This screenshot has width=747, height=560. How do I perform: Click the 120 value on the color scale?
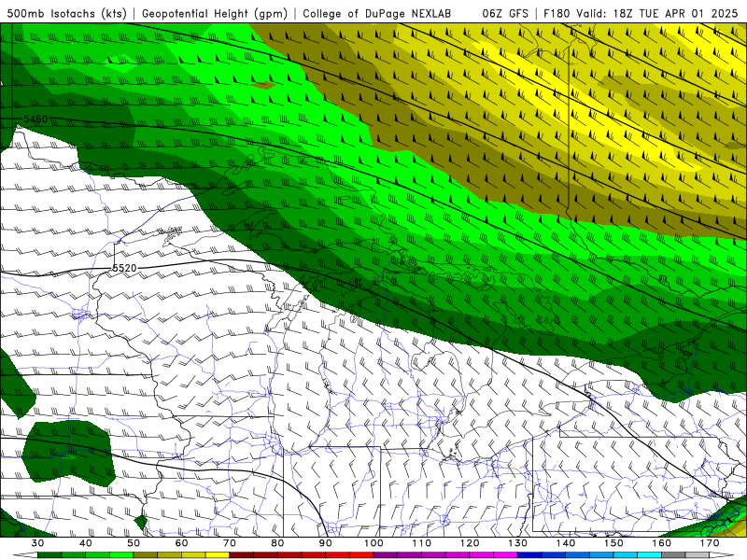(470, 543)
